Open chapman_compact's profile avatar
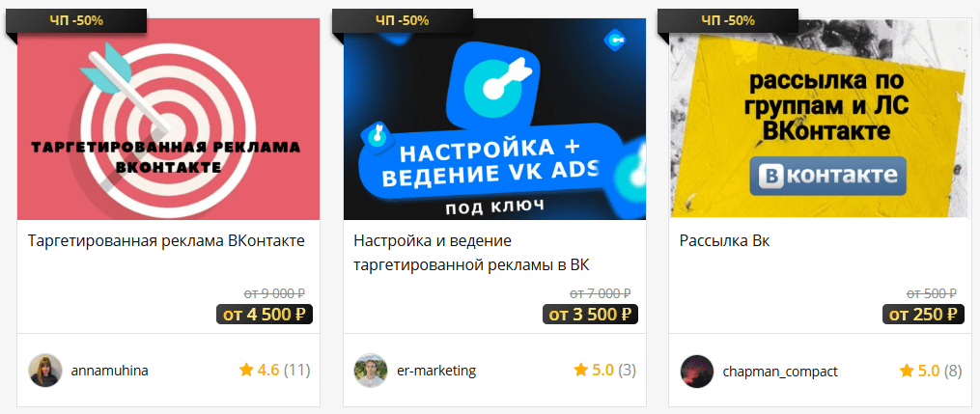Viewport: 980px width, 414px height. coord(697,371)
